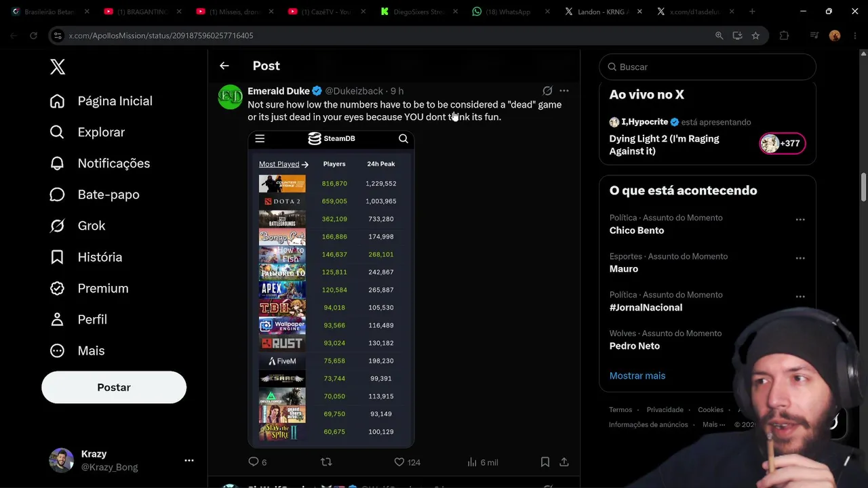Open the Chrome profile avatar
Image resolution: width=868 pixels, height=488 pixels.
tap(835, 36)
